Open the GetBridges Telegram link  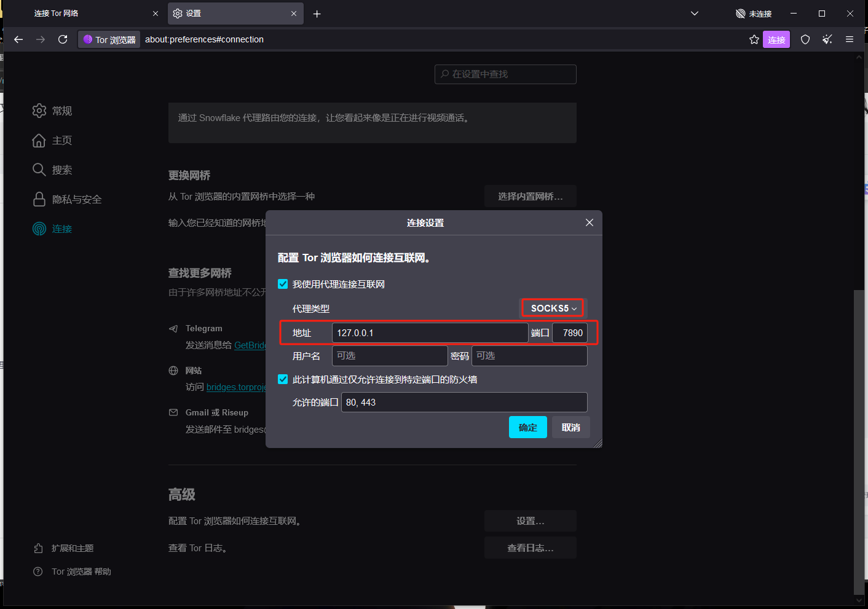pyautogui.click(x=250, y=345)
